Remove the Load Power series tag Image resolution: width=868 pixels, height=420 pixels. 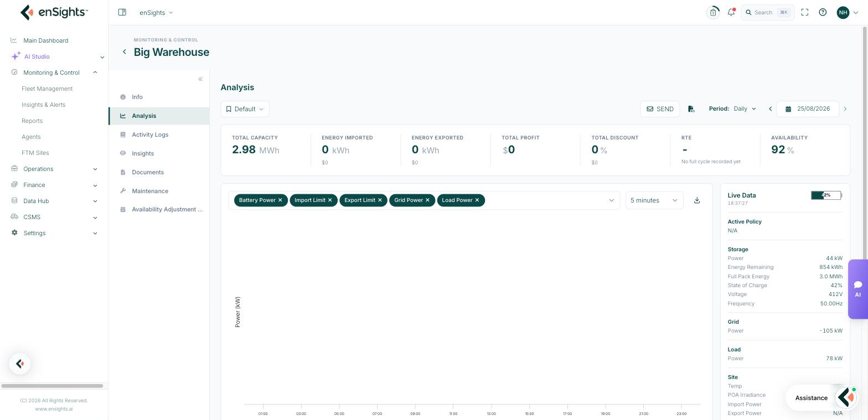[477, 200]
